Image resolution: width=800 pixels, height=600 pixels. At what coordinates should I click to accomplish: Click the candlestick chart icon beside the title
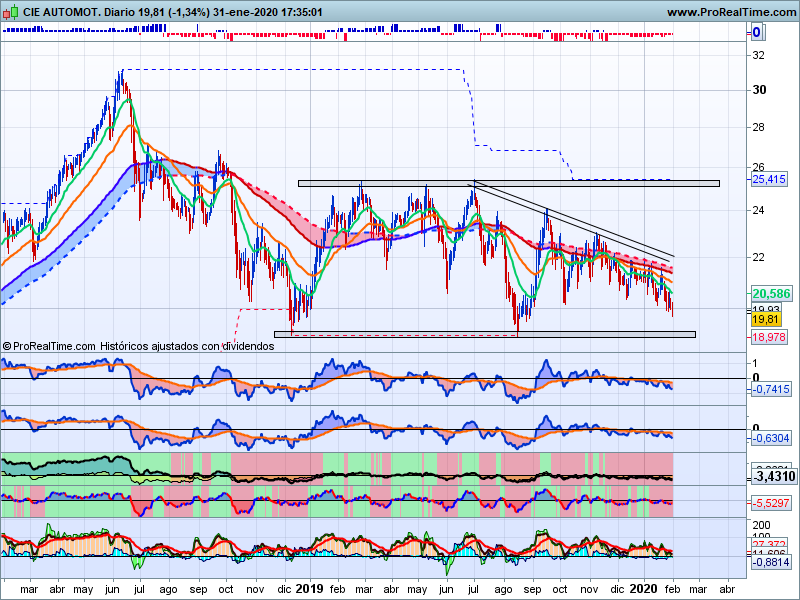pos(11,11)
